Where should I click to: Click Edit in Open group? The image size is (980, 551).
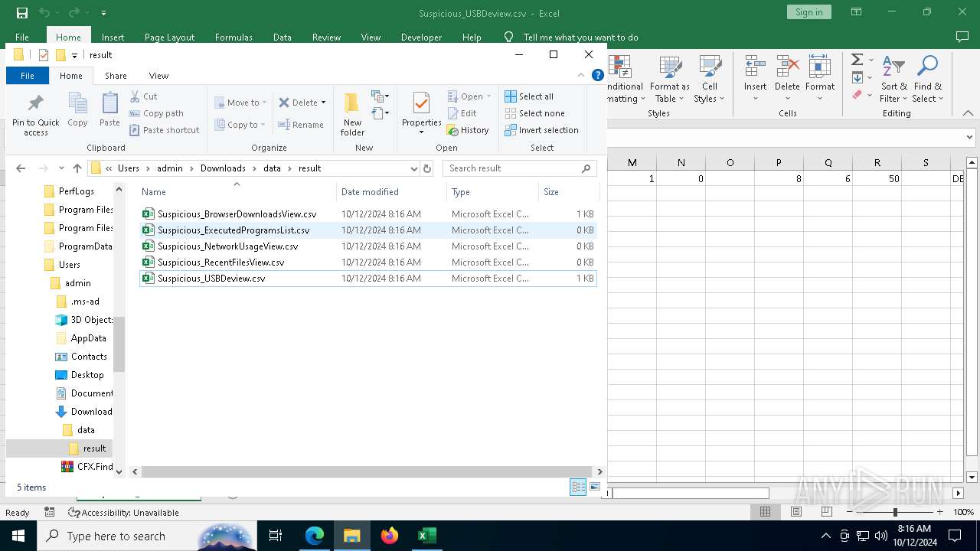coord(462,113)
